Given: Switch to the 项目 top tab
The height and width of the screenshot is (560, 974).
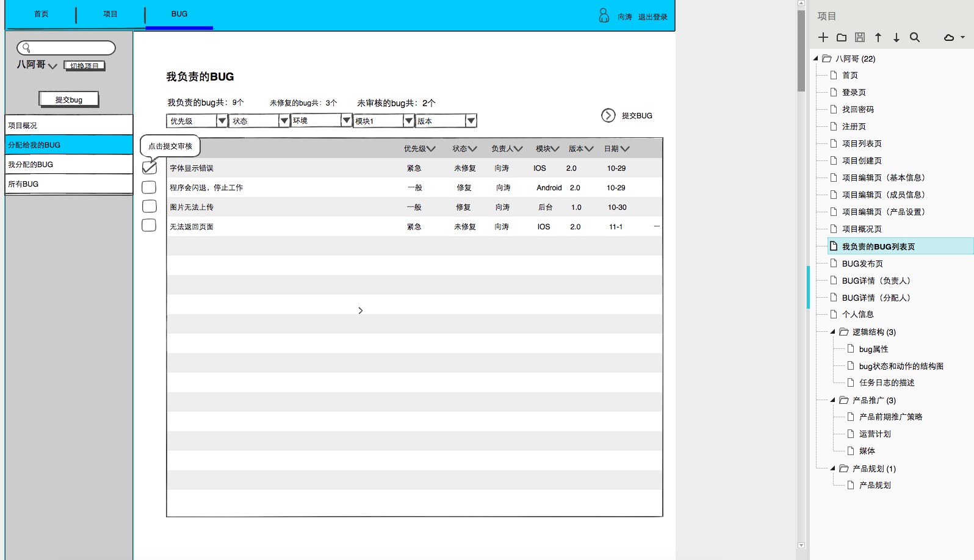Looking at the screenshot, I should (x=110, y=14).
